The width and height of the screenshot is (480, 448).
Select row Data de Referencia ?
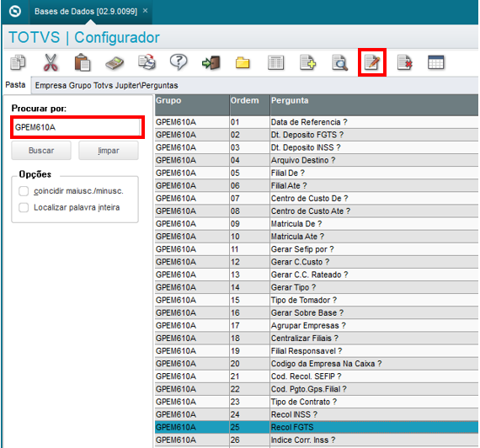coord(317,122)
